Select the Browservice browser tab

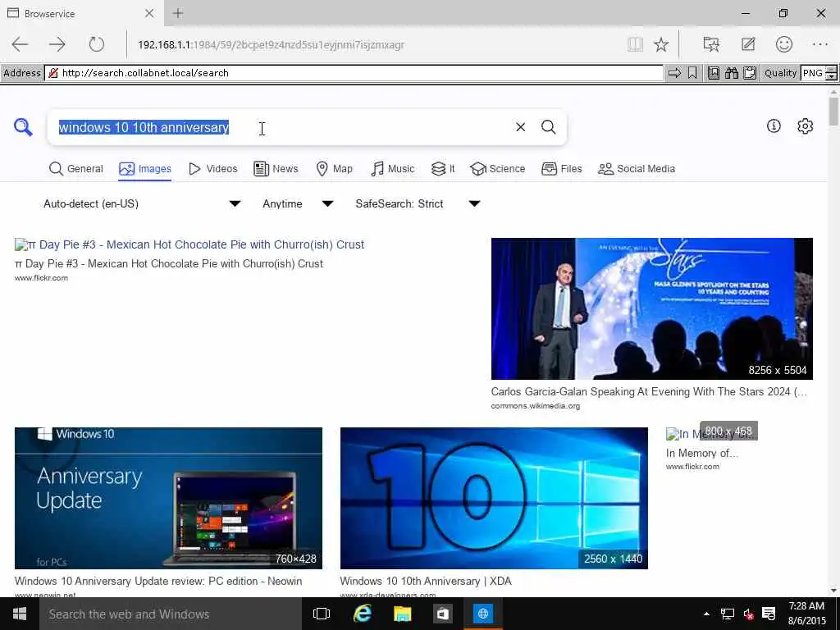[x=80, y=13]
